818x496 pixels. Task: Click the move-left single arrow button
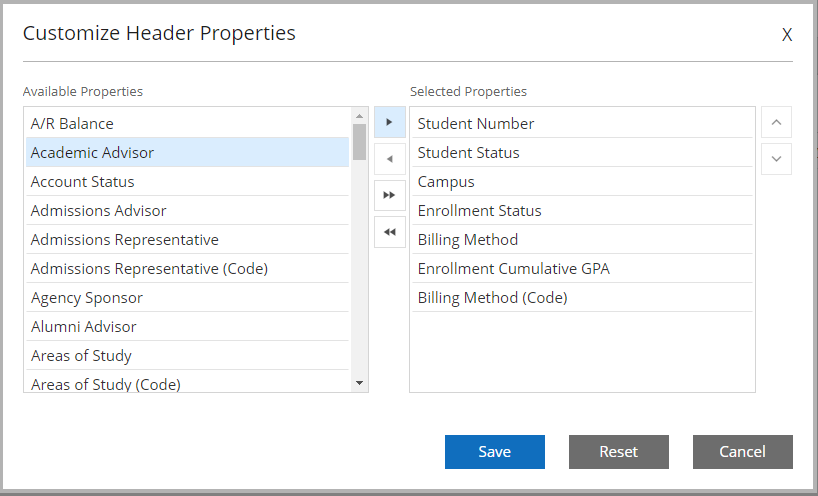point(390,159)
